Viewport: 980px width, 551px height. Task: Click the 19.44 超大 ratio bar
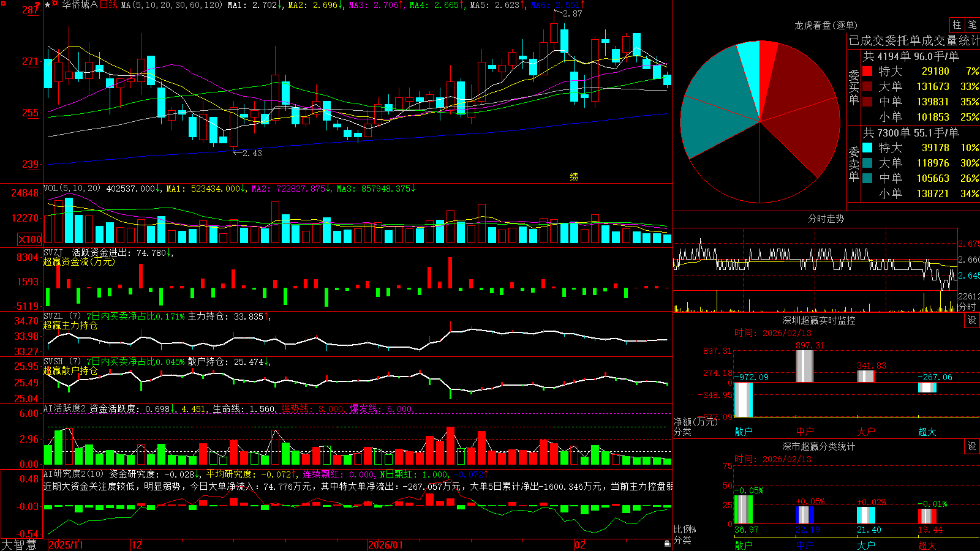[927, 516]
